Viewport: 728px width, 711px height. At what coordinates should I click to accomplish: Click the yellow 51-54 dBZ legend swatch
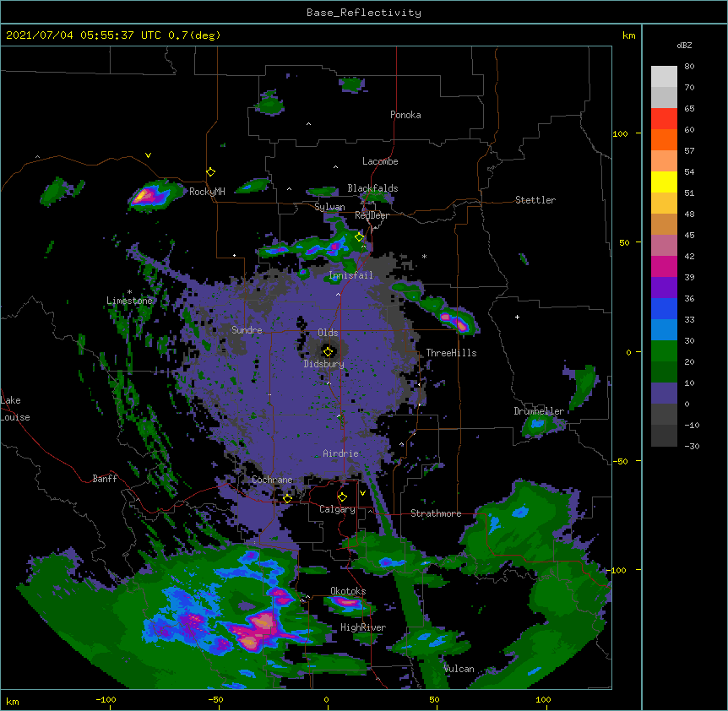coord(664,182)
